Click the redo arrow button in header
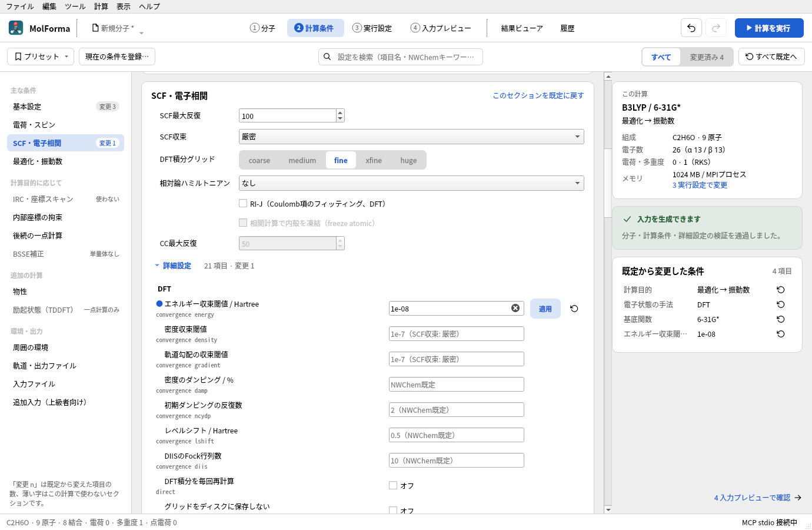The width and height of the screenshot is (812, 530). tap(716, 28)
